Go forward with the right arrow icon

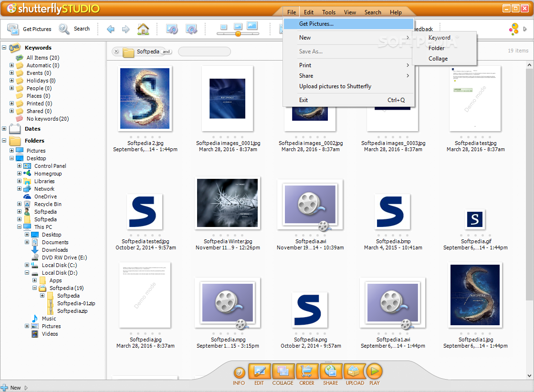click(x=126, y=29)
